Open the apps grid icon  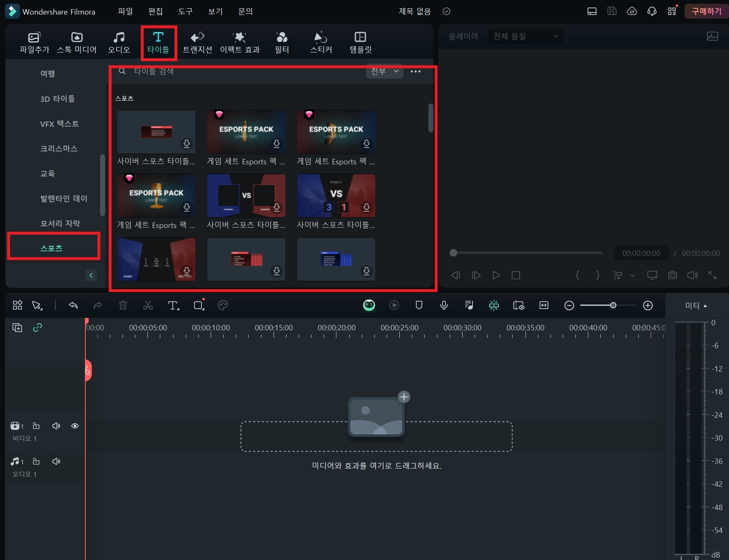(672, 11)
